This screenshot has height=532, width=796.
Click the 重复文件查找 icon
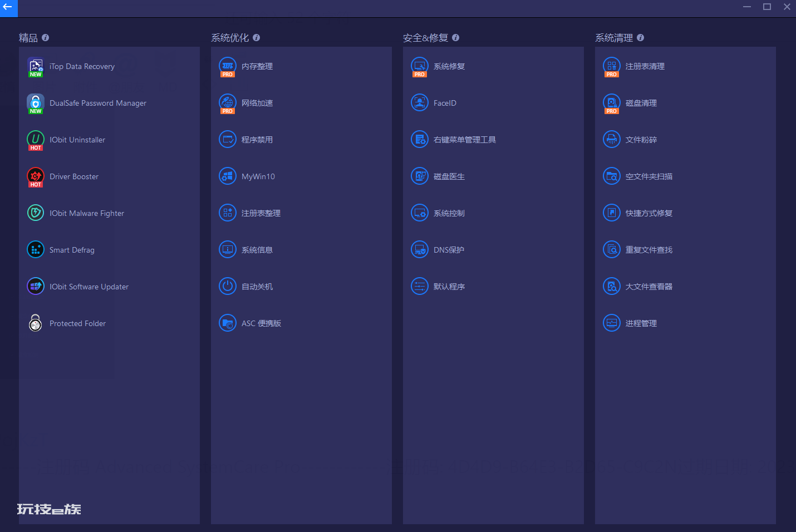pyautogui.click(x=612, y=250)
